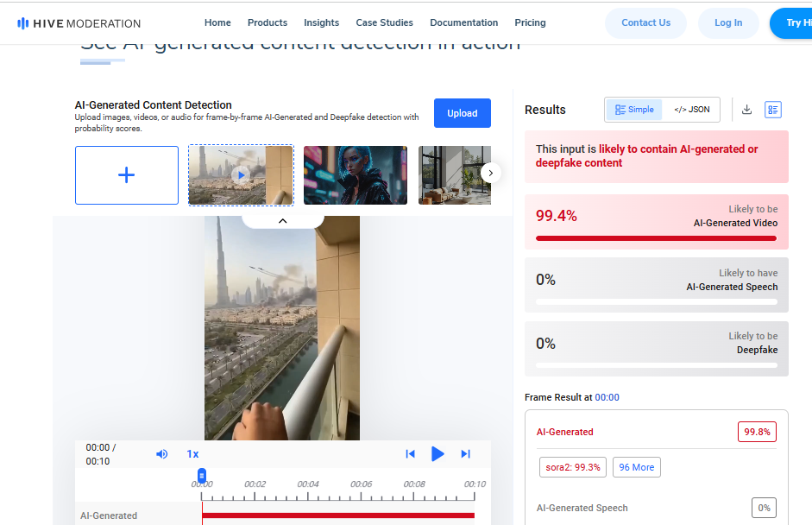Switch results to Simple view
This screenshot has height=525, width=812.
pos(634,110)
